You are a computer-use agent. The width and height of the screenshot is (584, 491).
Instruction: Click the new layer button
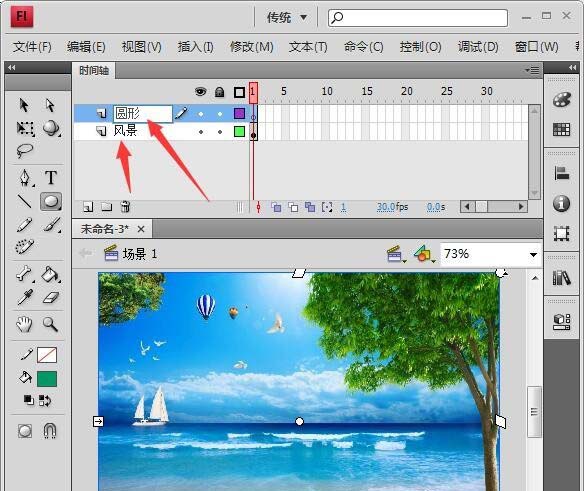[88, 207]
